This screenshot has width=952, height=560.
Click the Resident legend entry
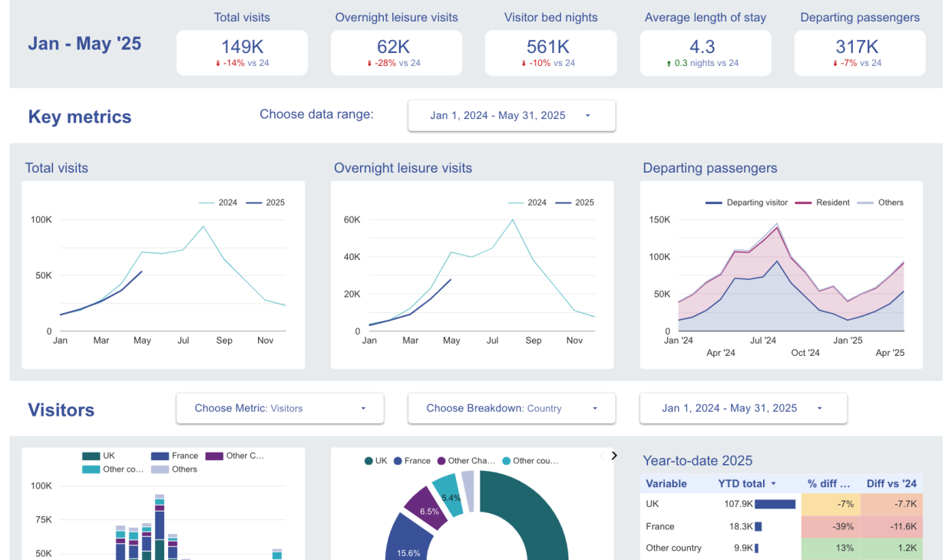(822, 203)
